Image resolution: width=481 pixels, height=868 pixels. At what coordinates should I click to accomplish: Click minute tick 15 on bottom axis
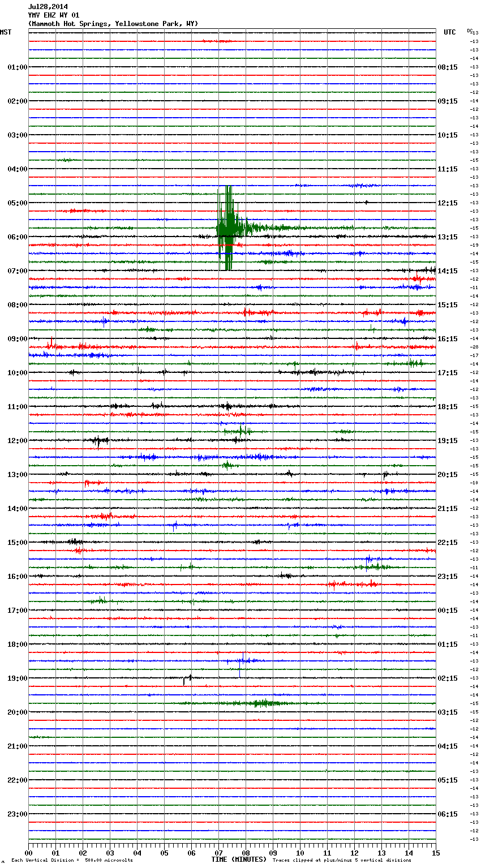tap(436, 853)
